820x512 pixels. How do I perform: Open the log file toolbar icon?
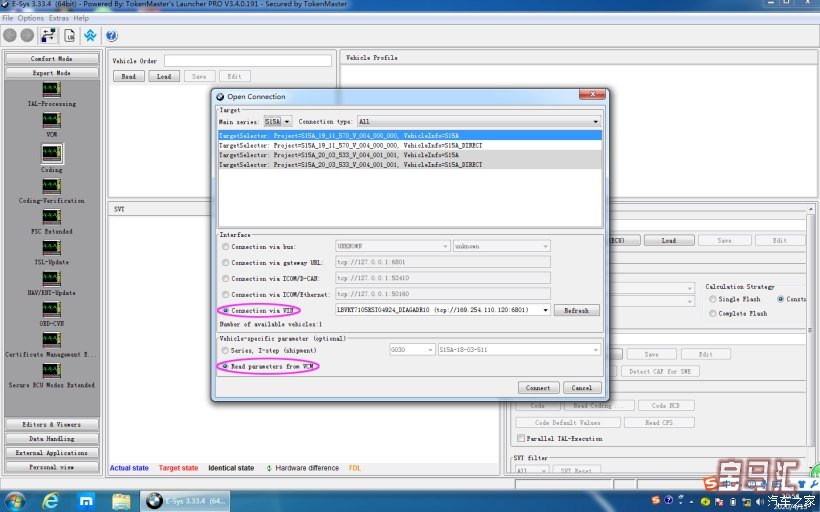pos(70,36)
